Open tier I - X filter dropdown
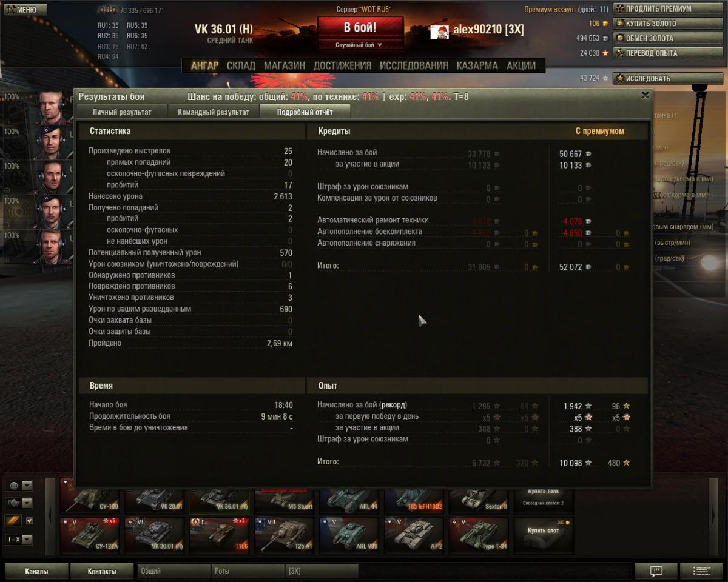728x582 pixels. coord(19,539)
